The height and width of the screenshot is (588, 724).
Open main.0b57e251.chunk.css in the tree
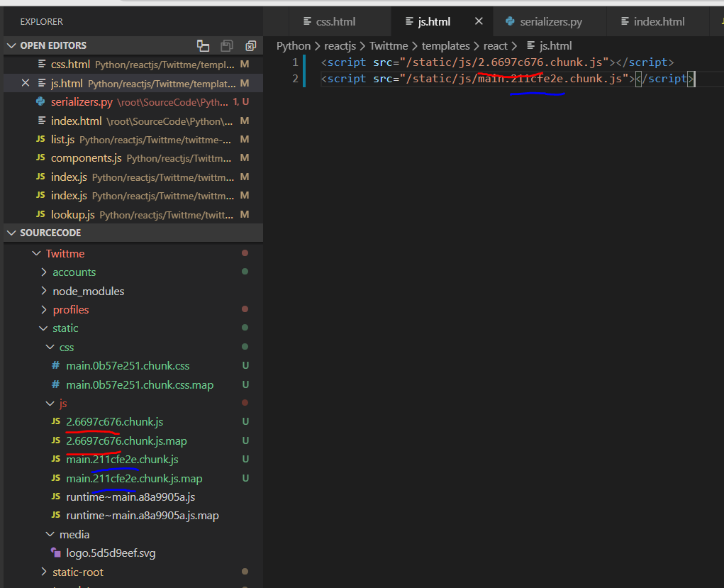point(128,366)
